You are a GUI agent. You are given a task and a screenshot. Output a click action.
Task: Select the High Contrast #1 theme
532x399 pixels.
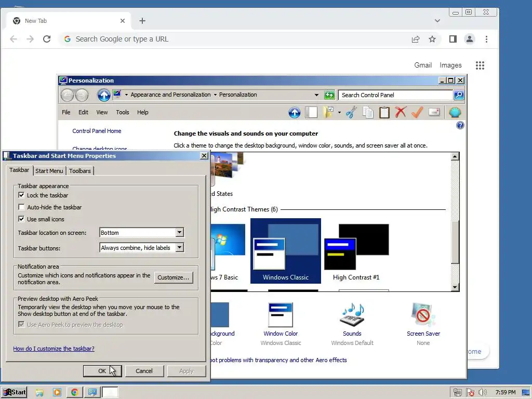[x=356, y=251]
